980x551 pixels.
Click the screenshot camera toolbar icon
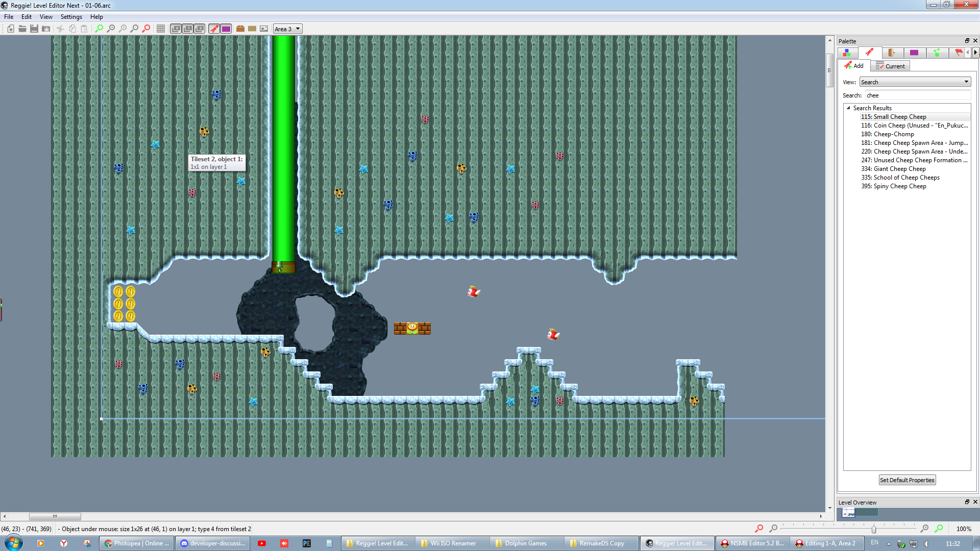click(x=46, y=29)
